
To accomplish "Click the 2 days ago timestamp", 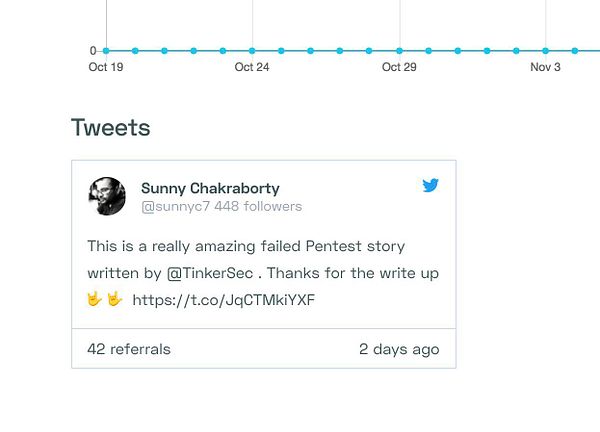I will point(399,349).
